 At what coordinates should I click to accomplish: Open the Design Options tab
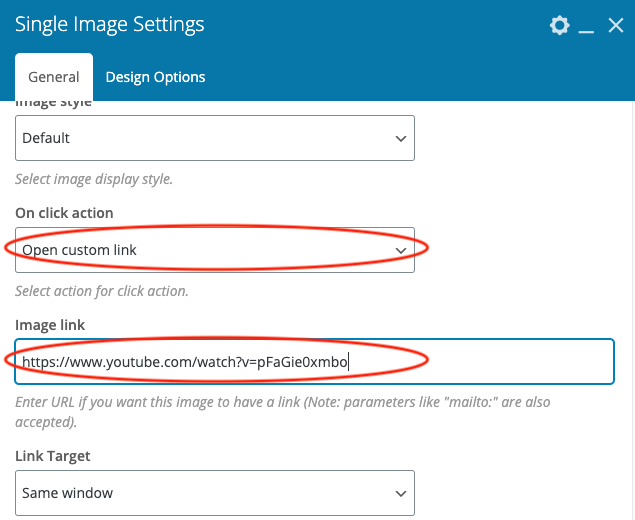click(155, 77)
